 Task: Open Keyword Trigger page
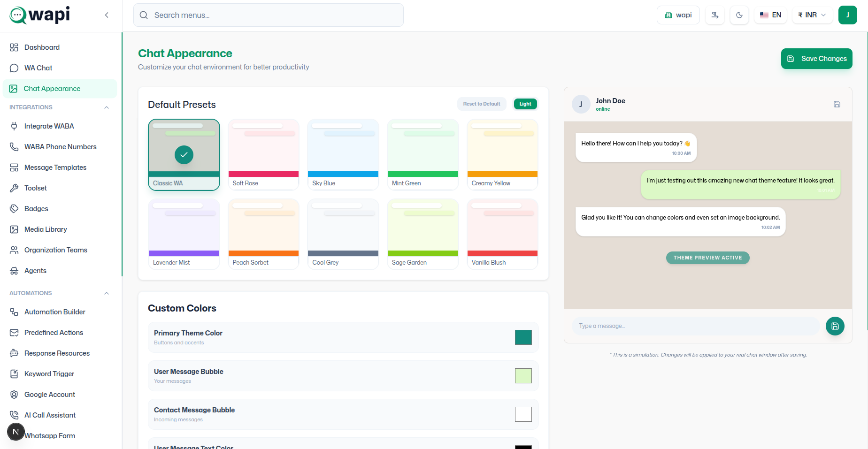(x=60, y=374)
